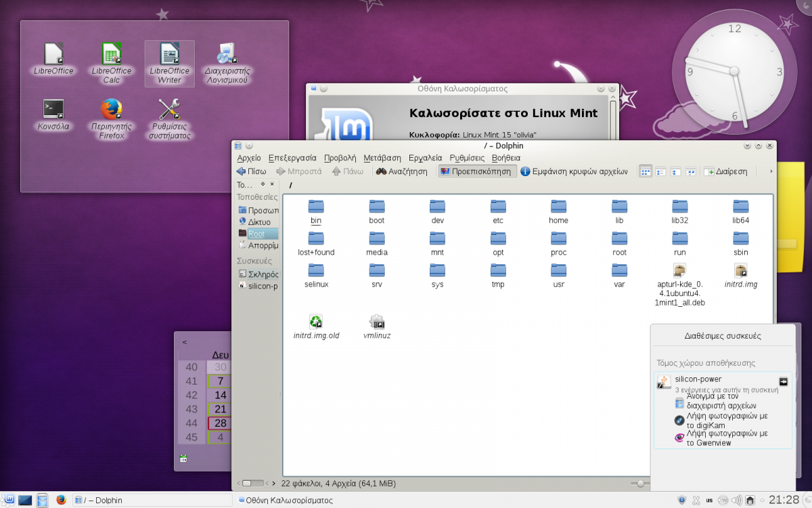Click volume speaker icon in system tray
Image resolution: width=812 pixels, height=508 pixels.
737,500
